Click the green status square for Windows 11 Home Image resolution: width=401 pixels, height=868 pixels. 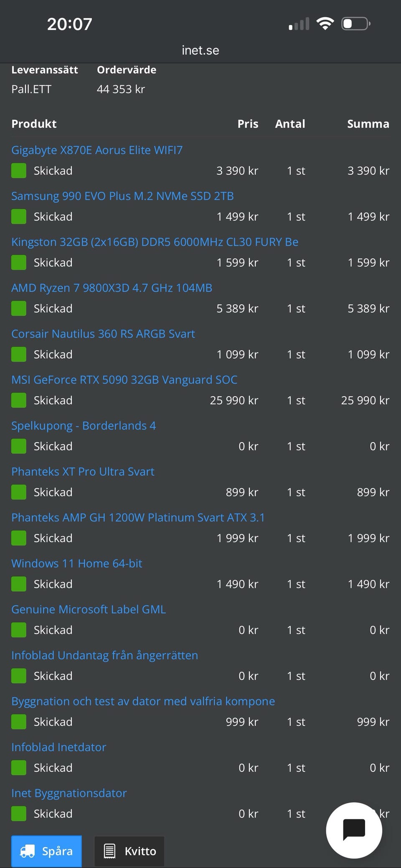pyautogui.click(x=19, y=584)
